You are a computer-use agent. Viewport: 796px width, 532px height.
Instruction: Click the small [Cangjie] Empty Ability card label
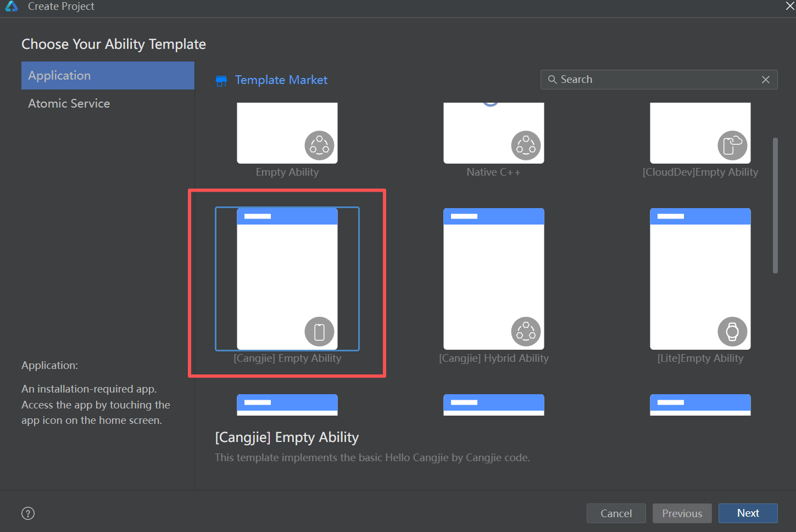287,358
